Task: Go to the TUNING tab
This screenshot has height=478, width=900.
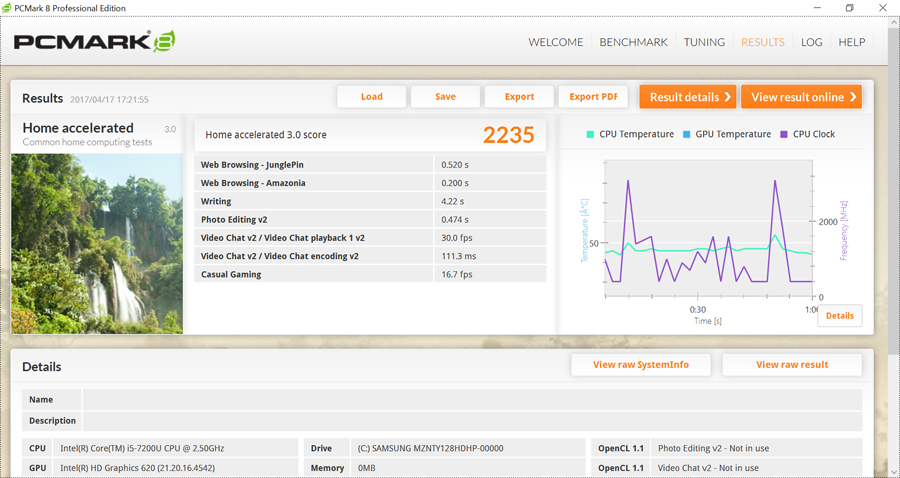Action: point(704,42)
